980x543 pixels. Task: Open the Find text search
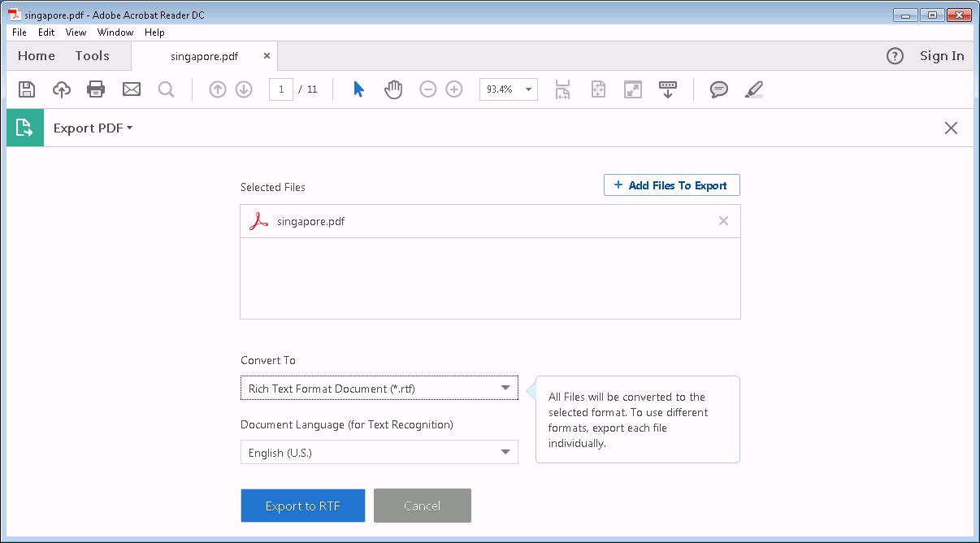pyautogui.click(x=167, y=89)
